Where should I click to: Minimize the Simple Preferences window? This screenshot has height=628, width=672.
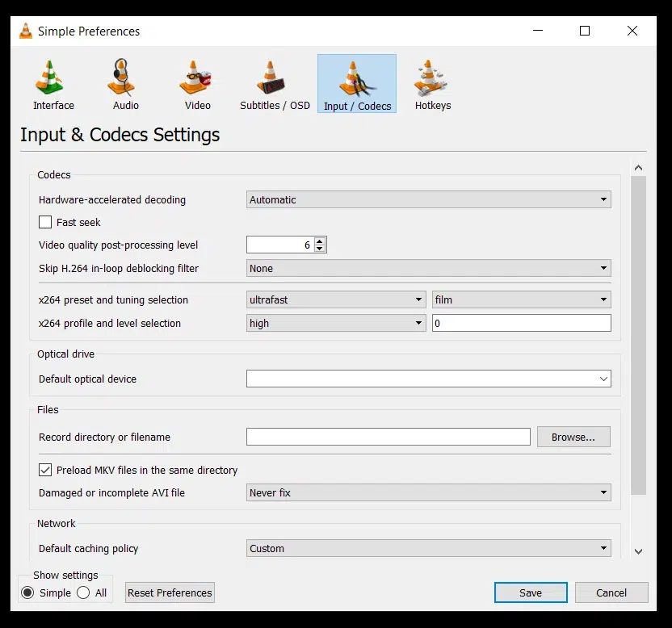click(538, 31)
